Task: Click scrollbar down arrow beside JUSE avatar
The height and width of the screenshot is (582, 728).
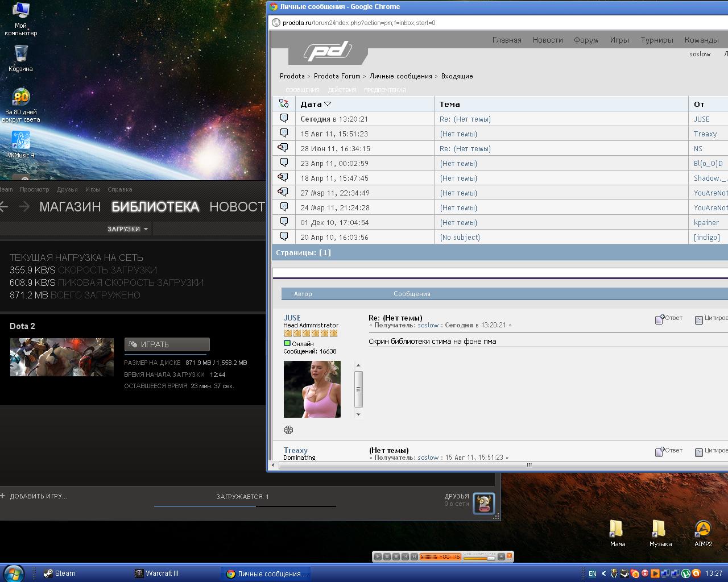Action: (358, 414)
